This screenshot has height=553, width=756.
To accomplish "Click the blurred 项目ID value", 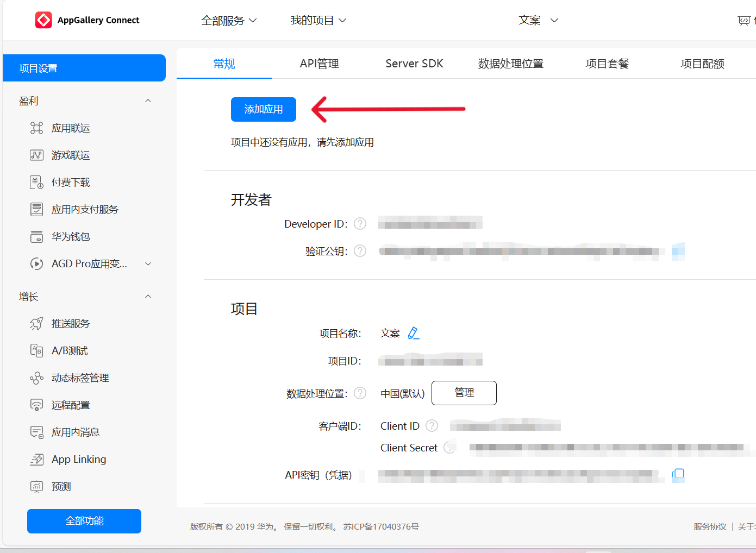I will pos(430,360).
